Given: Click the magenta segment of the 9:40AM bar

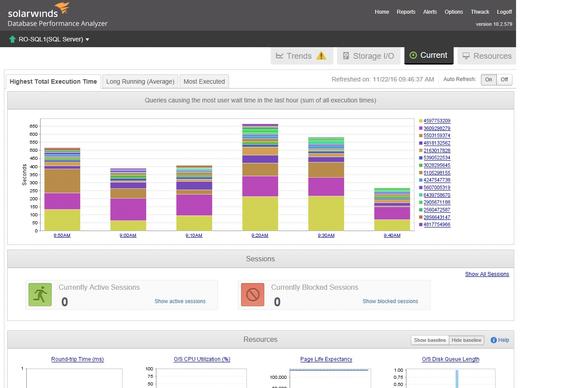Looking at the screenshot, I should click(x=392, y=213).
